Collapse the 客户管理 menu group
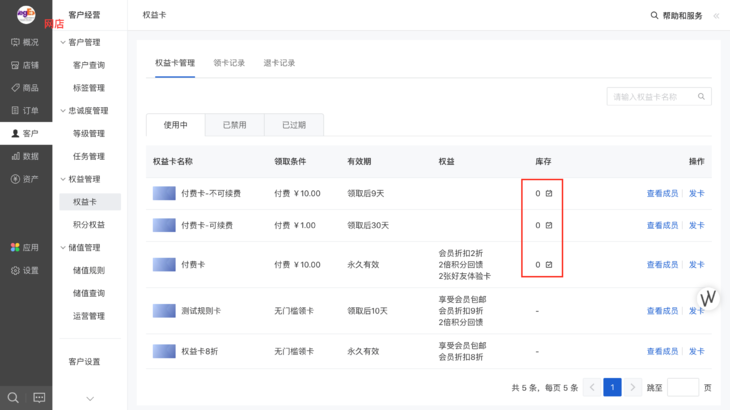Viewport: 730px width, 410px height. tap(63, 42)
